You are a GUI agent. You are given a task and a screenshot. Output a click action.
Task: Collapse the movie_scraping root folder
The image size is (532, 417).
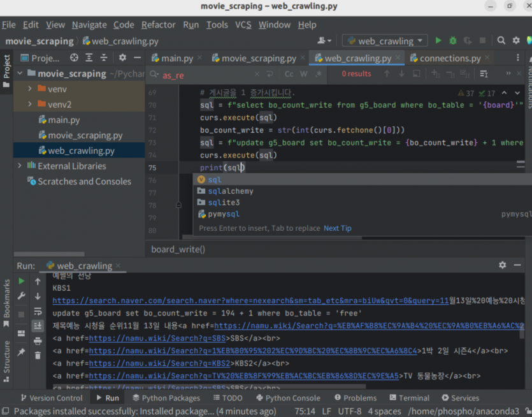(x=20, y=73)
